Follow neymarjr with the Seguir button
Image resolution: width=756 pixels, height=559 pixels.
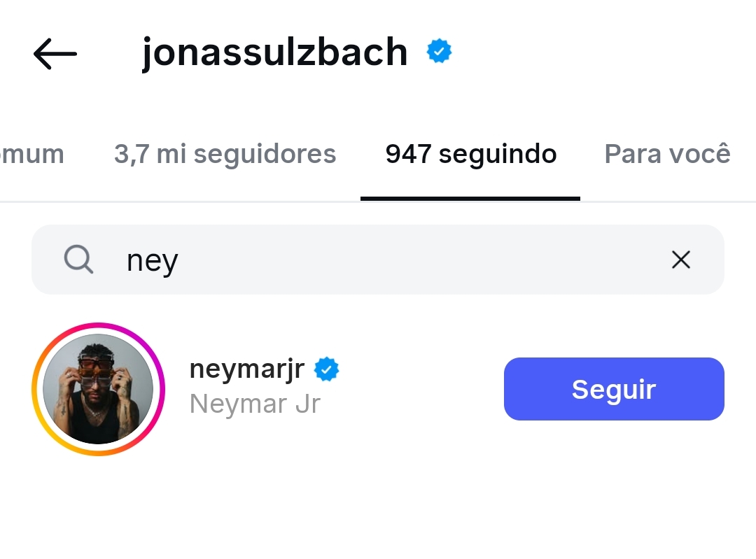tap(613, 389)
